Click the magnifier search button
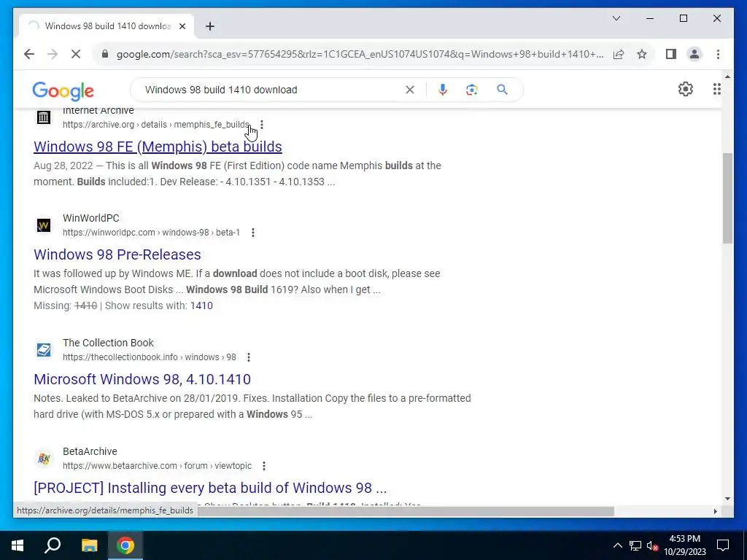This screenshot has height=560, width=747. pos(502,90)
